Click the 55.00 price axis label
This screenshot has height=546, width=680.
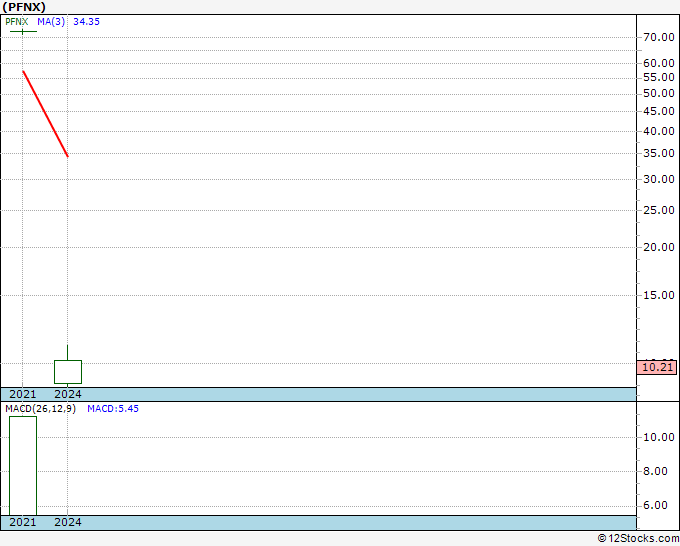(659, 78)
